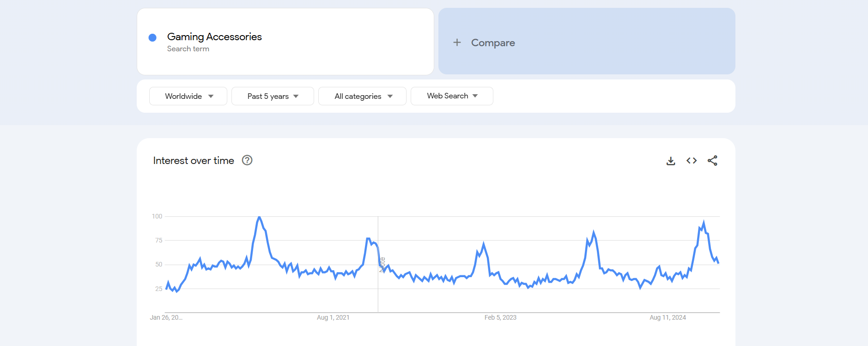Click the chart's highest peak at 100

click(259, 217)
